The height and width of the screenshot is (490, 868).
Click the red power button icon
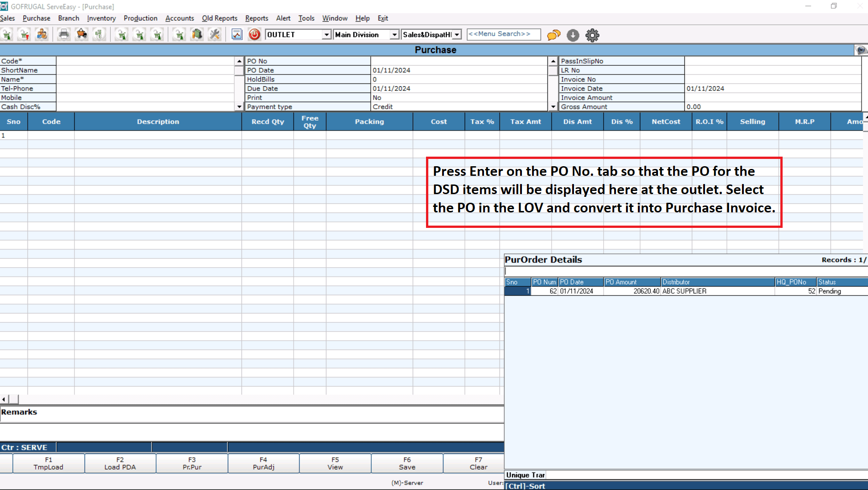pyautogui.click(x=254, y=34)
